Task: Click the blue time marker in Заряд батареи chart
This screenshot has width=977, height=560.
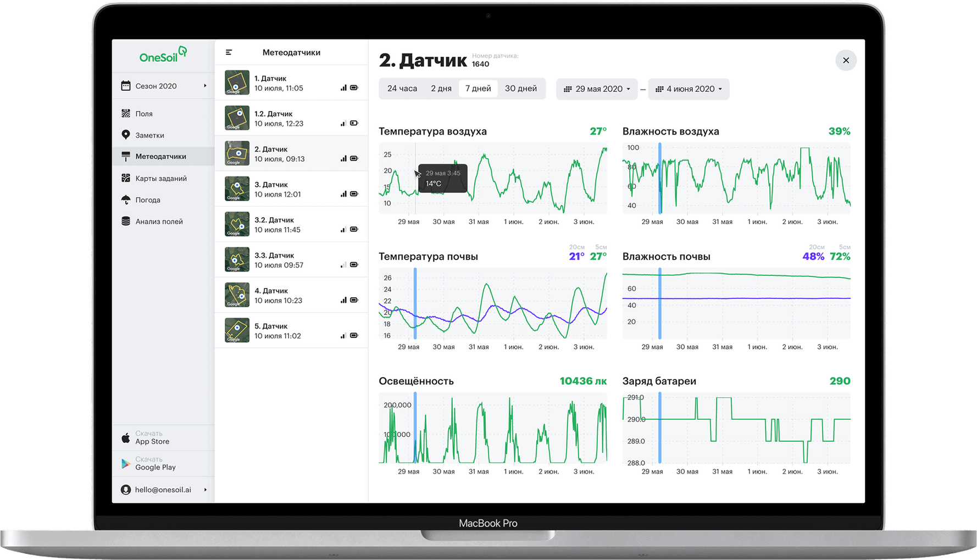Action: pos(660,428)
